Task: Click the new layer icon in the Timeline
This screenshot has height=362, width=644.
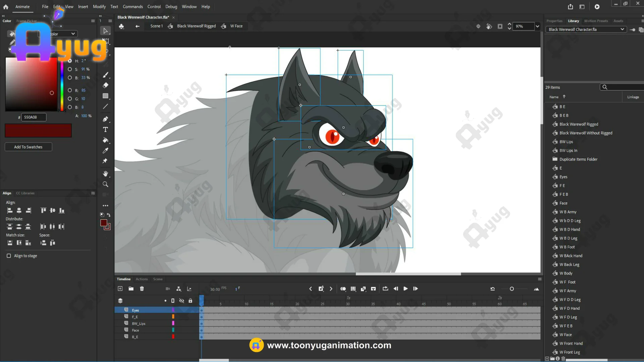Action: point(120,289)
